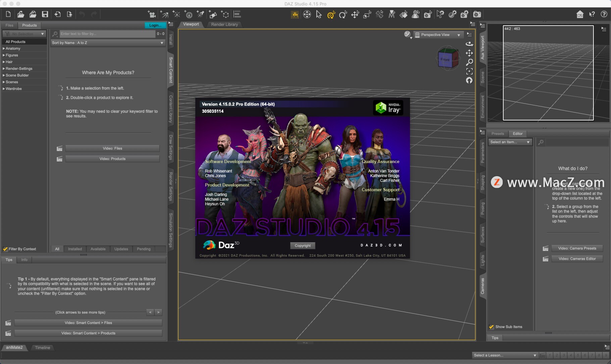Viewport: 611px width, 364px height.
Task: Click the Video: Products button
Action: 112,159
